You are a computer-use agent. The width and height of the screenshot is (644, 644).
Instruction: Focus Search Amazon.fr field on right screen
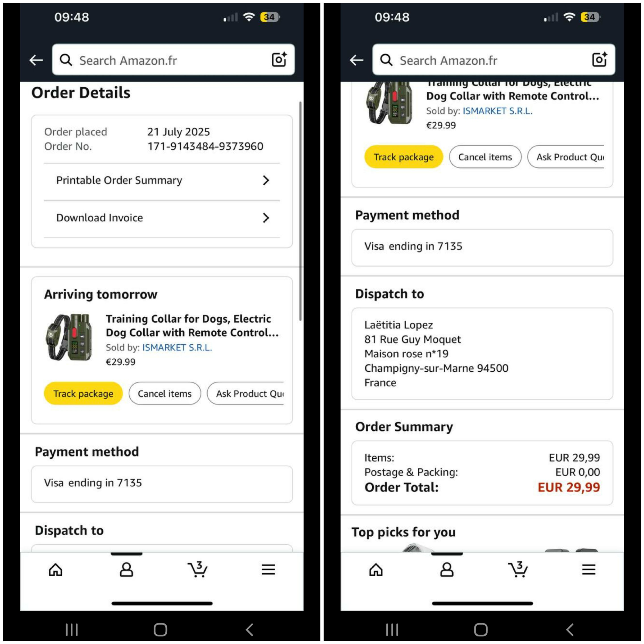click(x=494, y=60)
